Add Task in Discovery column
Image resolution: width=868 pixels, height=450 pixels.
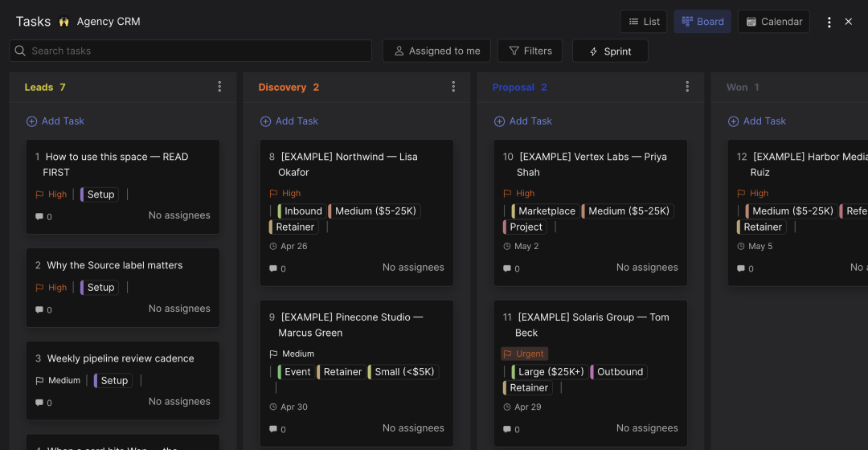(289, 121)
